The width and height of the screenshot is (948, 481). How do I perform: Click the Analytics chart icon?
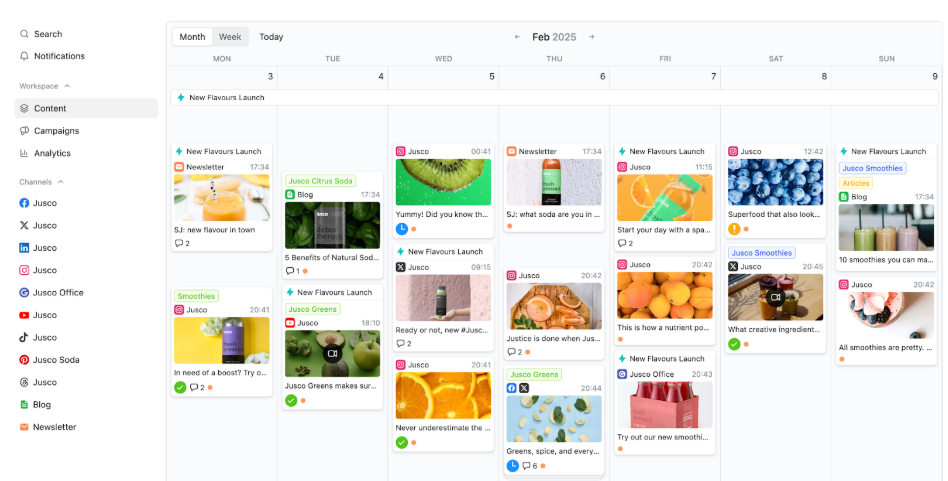pyautogui.click(x=24, y=153)
